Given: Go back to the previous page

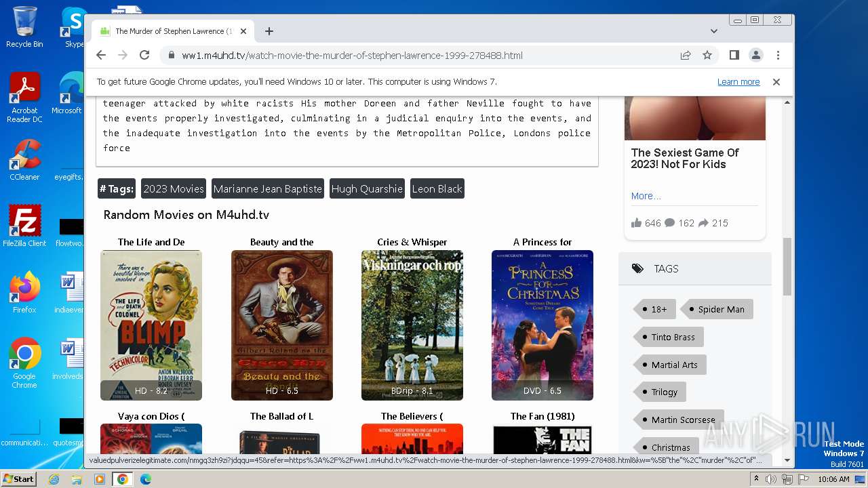Looking at the screenshot, I should pos(101,56).
